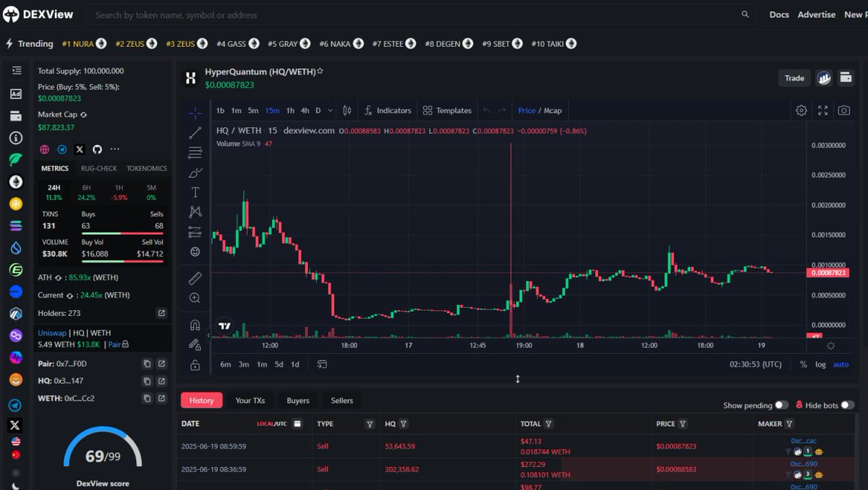Open the token website globe icon

click(45, 150)
